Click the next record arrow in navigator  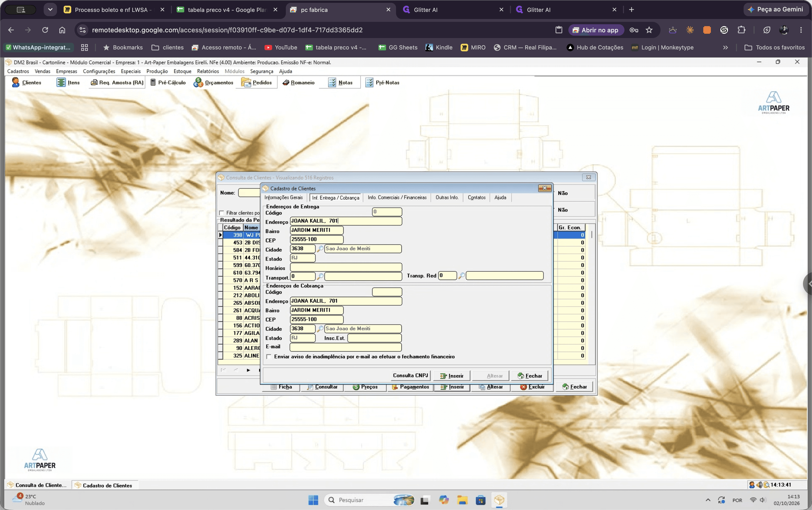tap(248, 370)
